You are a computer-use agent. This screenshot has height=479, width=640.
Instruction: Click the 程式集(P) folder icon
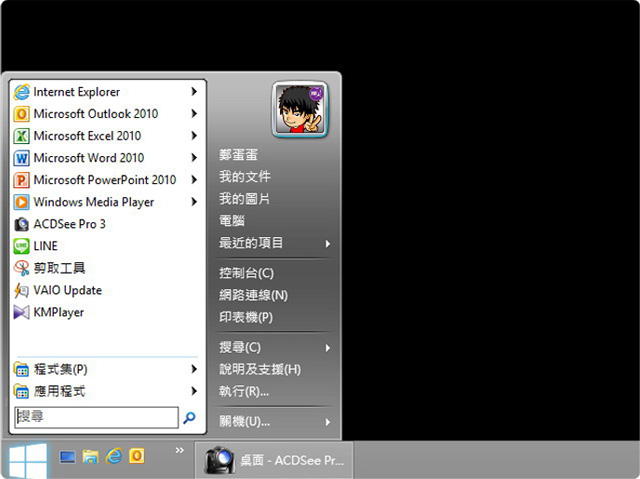coord(21,369)
